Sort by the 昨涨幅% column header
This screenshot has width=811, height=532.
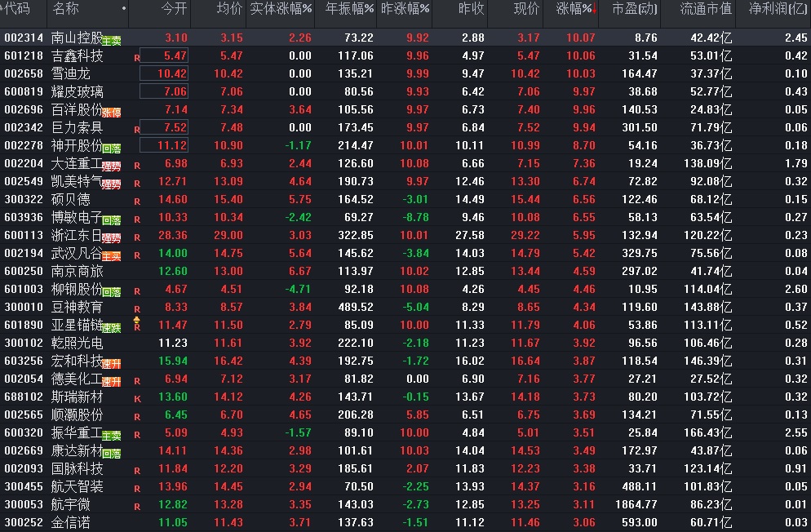click(x=405, y=9)
